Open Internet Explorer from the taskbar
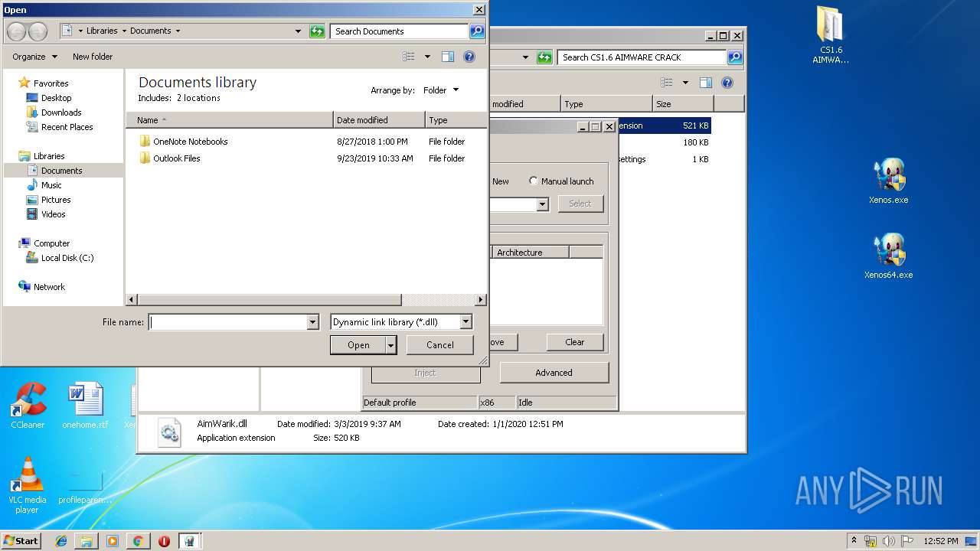 click(61, 541)
